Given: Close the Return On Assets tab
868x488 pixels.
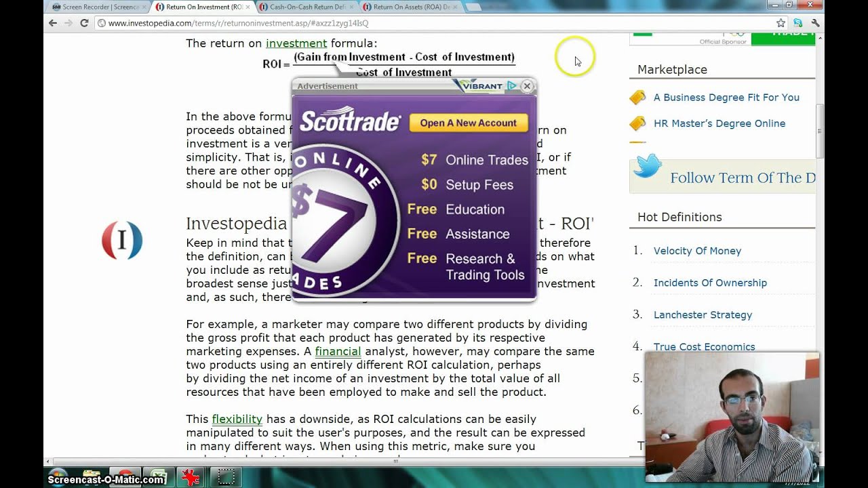Looking at the screenshot, I should (454, 7).
